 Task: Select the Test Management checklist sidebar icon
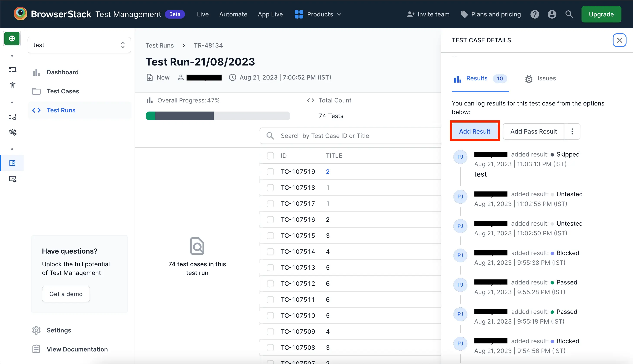point(12,163)
